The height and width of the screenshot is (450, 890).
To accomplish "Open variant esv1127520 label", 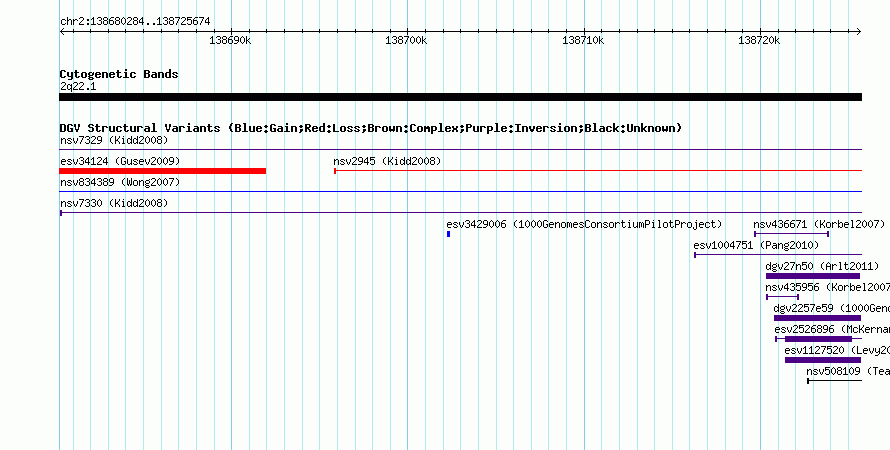I will [837, 350].
